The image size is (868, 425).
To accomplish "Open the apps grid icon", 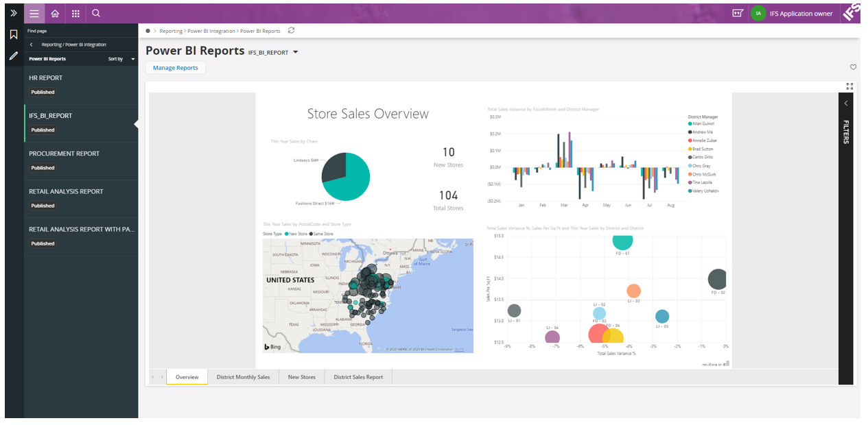I will point(75,13).
